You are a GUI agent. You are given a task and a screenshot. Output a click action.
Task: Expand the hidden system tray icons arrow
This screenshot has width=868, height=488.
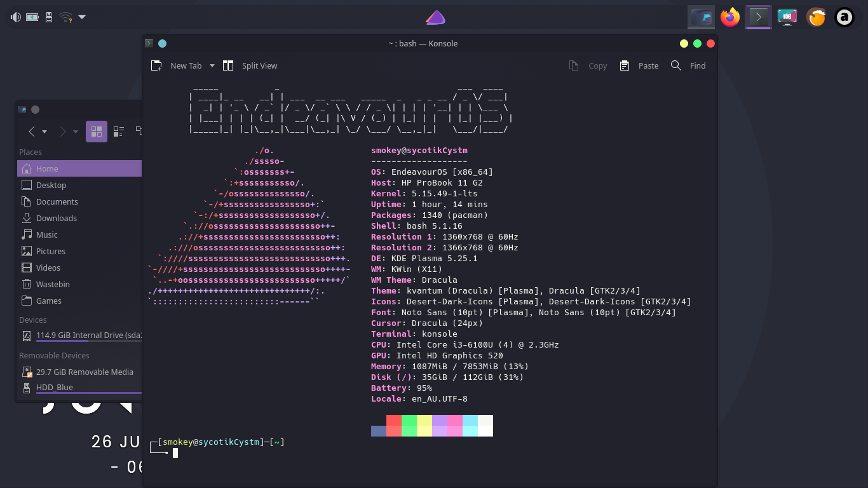[x=82, y=17]
